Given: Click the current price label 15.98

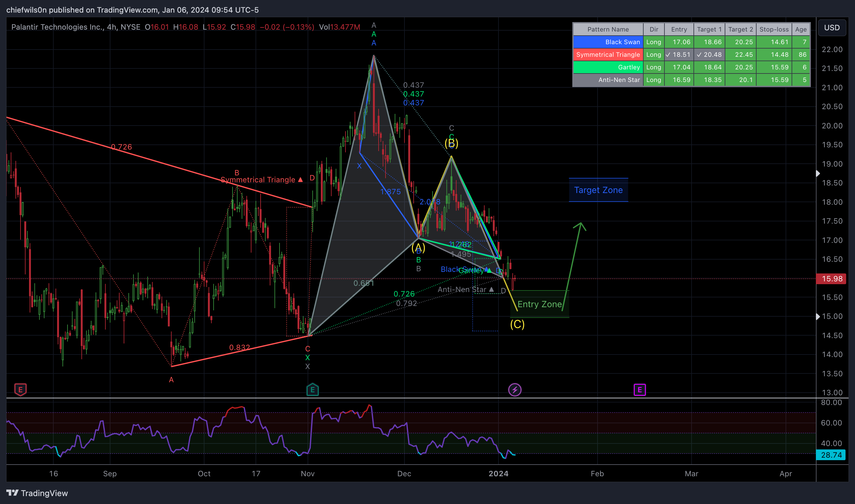Looking at the screenshot, I should point(832,279).
